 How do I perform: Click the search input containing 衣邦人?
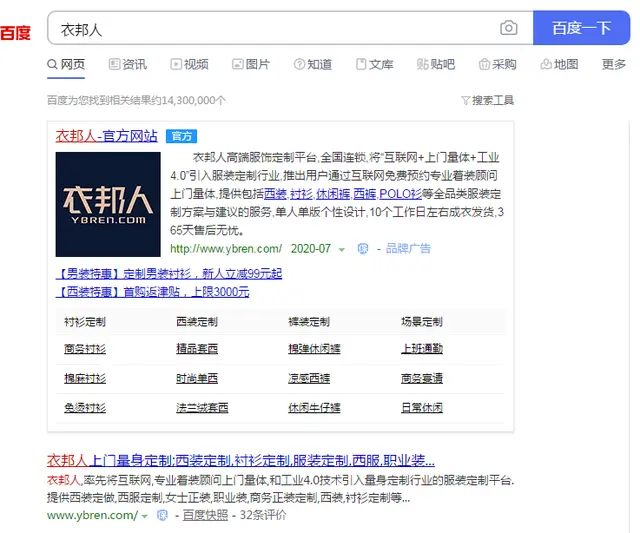coord(290,28)
